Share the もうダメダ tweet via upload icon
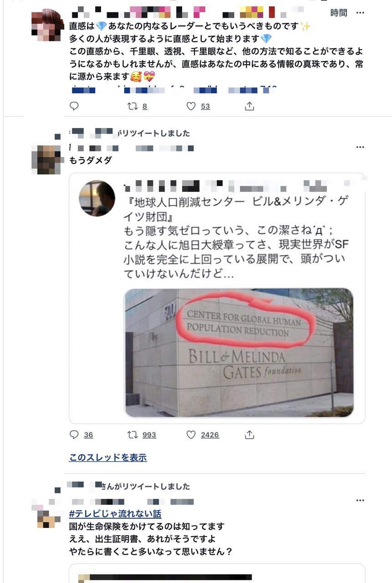 point(249,435)
